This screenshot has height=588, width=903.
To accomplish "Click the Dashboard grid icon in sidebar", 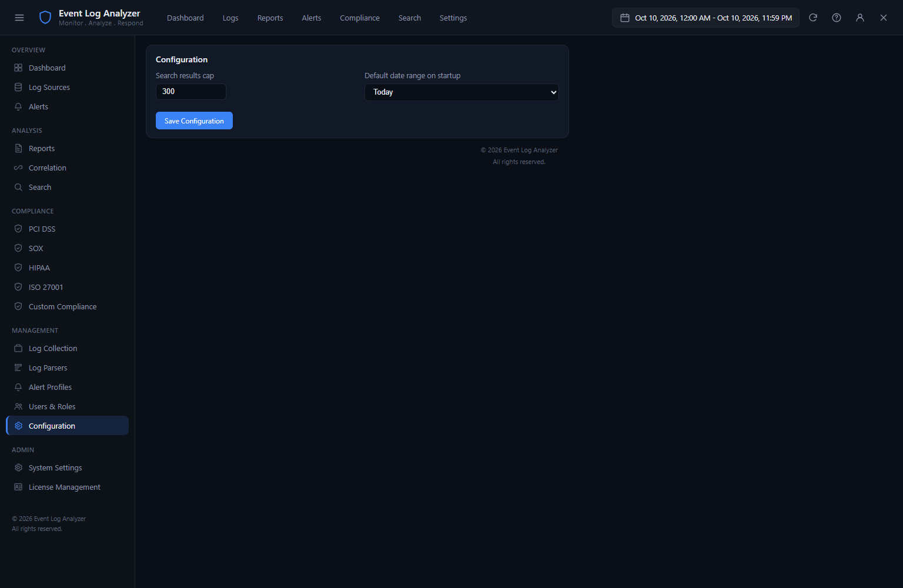I will pyautogui.click(x=18, y=68).
